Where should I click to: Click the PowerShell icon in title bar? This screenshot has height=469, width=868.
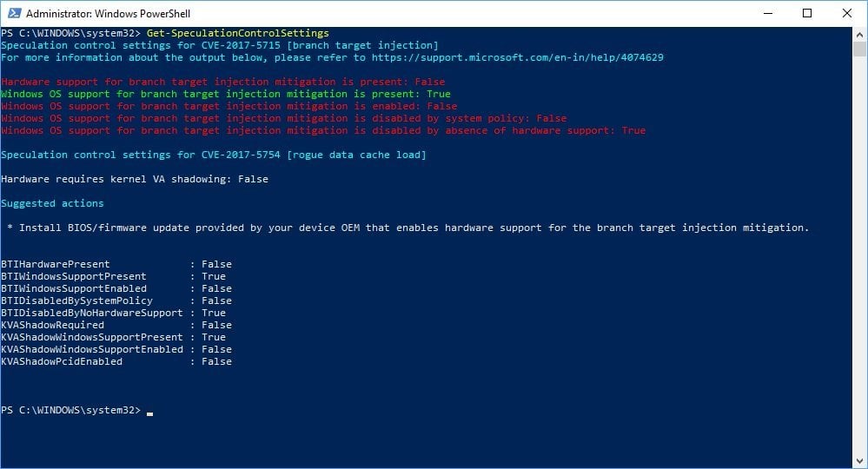pos(13,13)
